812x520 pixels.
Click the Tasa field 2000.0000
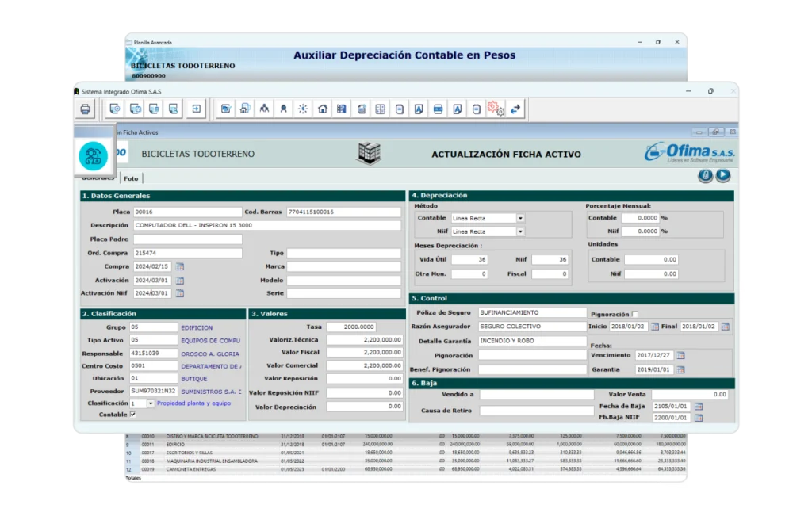pyautogui.click(x=351, y=327)
